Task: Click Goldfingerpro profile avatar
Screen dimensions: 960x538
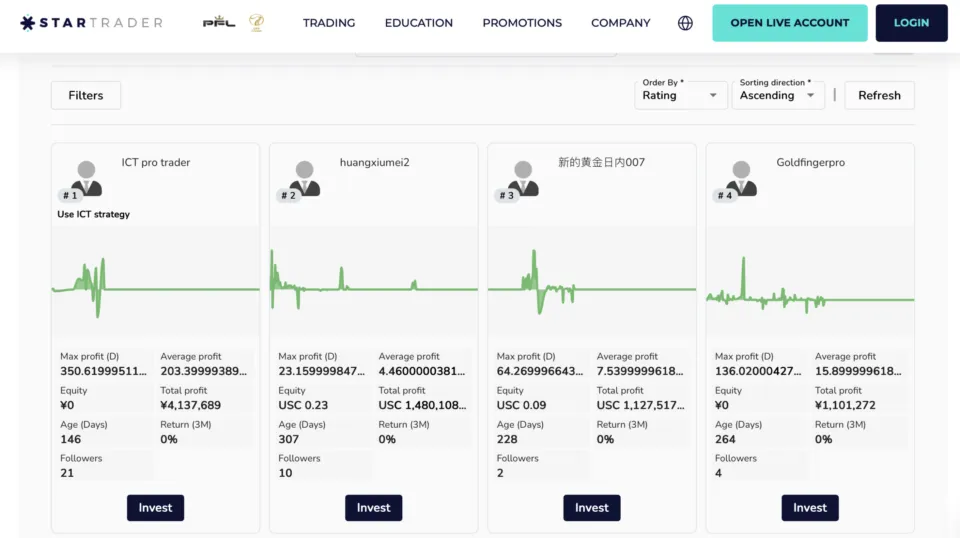Action: 741,178
